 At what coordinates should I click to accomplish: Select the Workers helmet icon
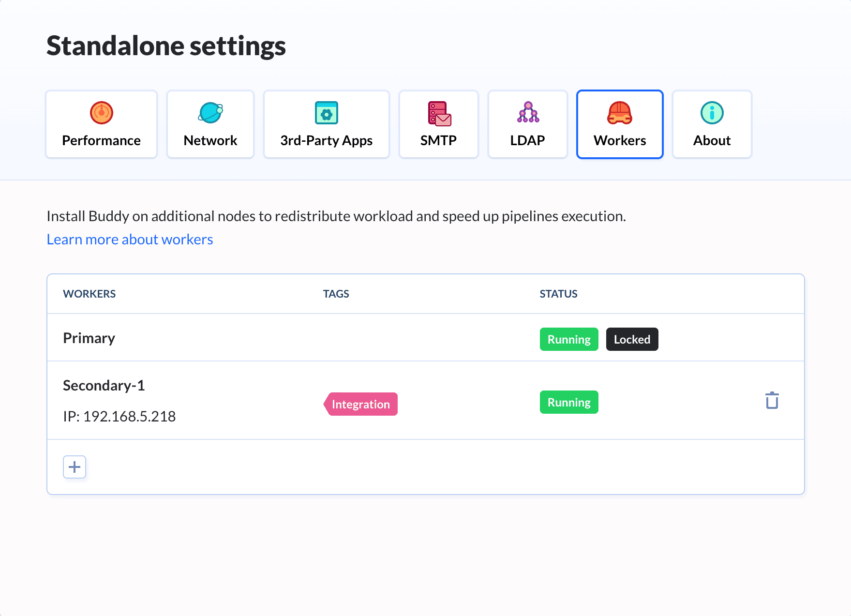pyautogui.click(x=620, y=113)
